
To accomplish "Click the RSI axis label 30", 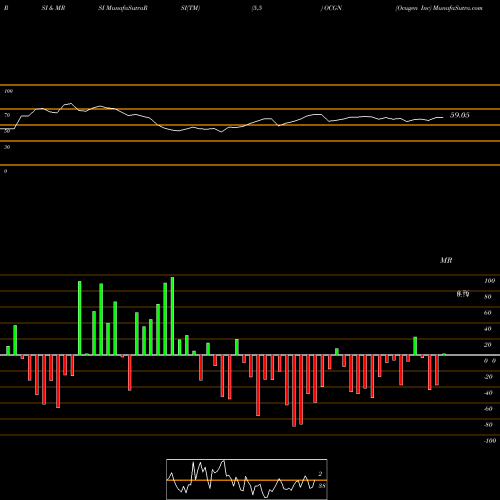I will click(7, 147).
